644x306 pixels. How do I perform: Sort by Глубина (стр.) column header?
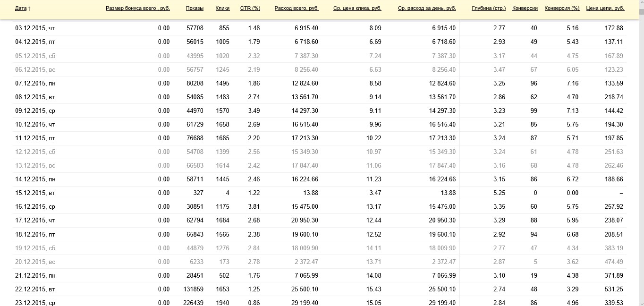pyautogui.click(x=489, y=8)
